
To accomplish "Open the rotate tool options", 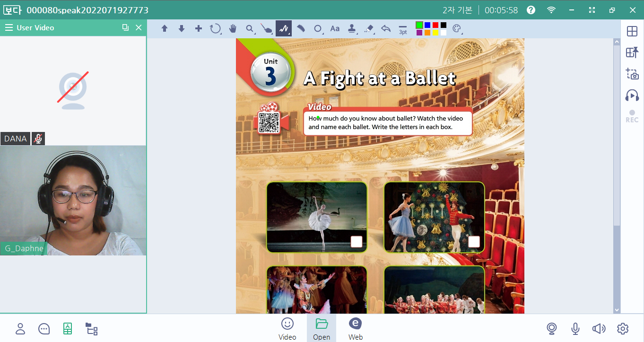I will pos(216,28).
